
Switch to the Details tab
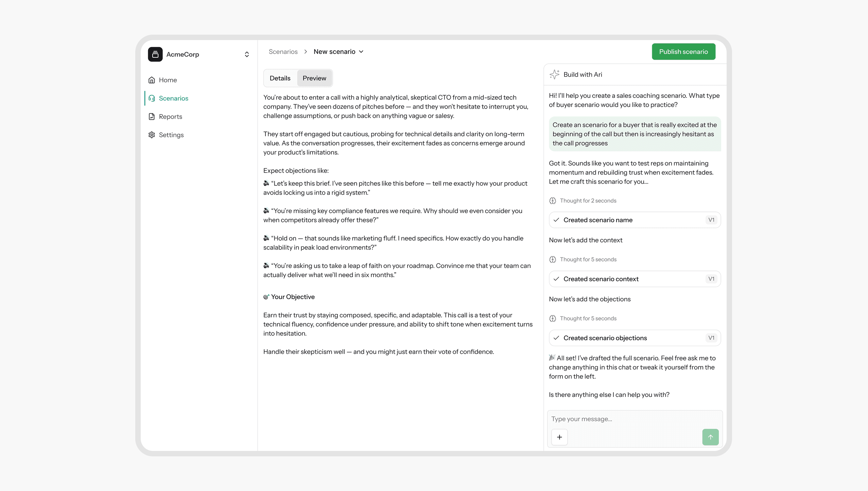(x=280, y=78)
